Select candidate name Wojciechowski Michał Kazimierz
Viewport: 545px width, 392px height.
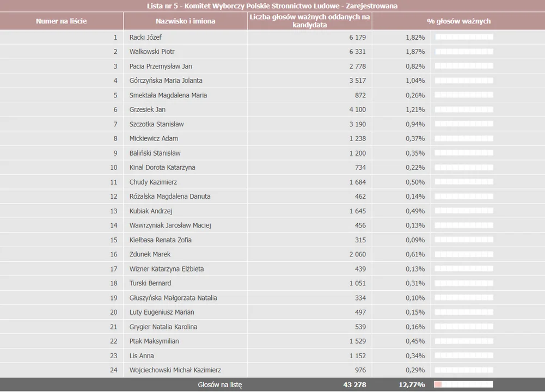pyautogui.click(x=175, y=370)
